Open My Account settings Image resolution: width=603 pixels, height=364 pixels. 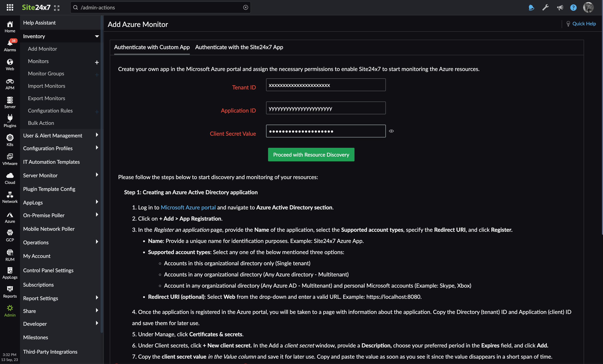37,256
